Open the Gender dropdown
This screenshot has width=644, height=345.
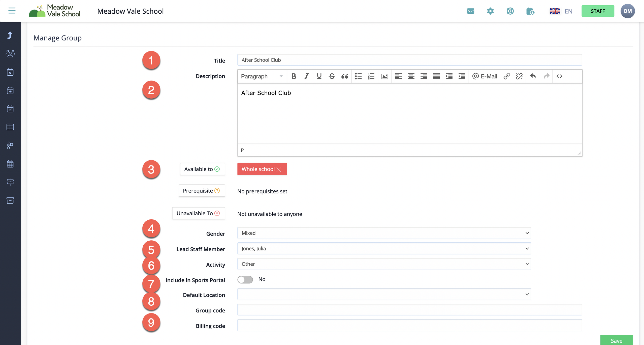[384, 233]
